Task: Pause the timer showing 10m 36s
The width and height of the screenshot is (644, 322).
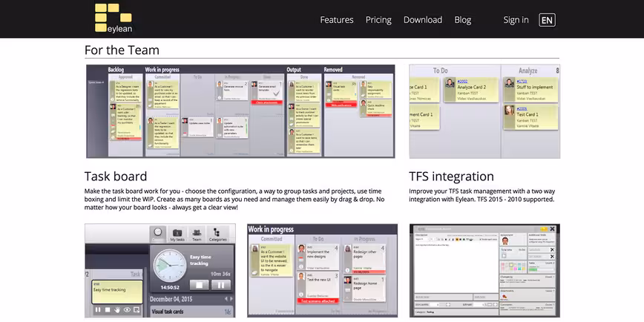Action: click(x=221, y=285)
